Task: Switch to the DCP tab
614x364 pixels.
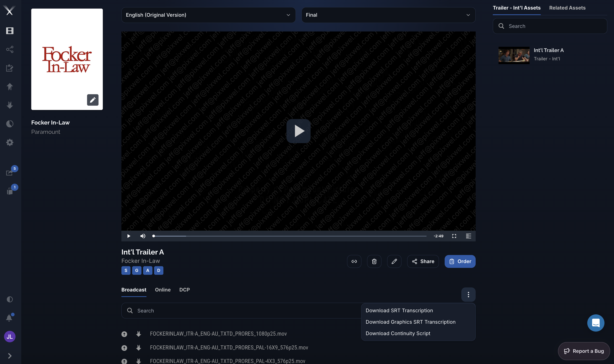Action: (x=184, y=290)
